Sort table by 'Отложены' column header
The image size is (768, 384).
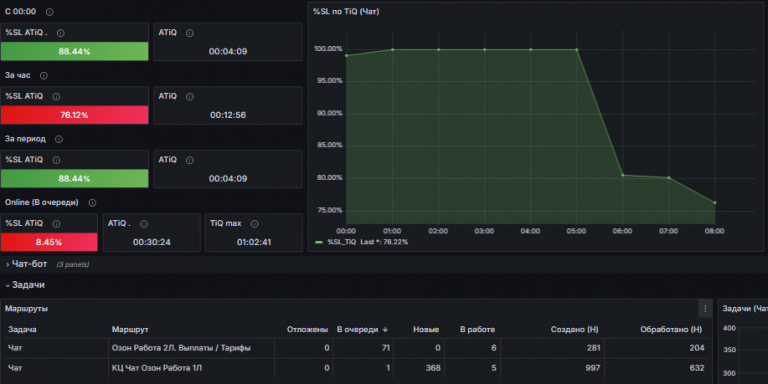pyautogui.click(x=308, y=330)
